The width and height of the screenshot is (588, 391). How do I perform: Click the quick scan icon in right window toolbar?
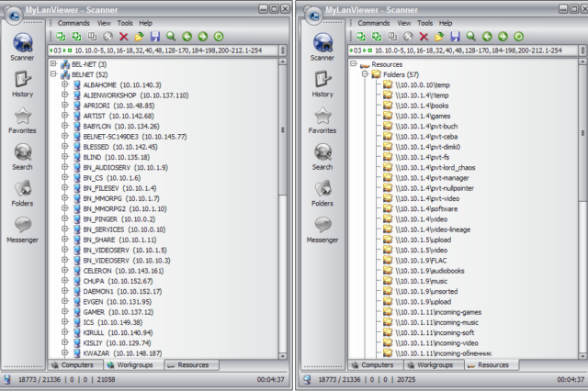click(361, 37)
